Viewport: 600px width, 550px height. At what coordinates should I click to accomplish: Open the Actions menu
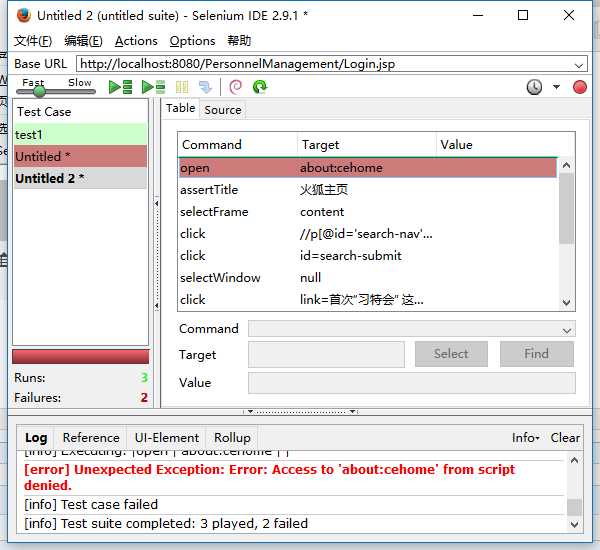click(136, 41)
